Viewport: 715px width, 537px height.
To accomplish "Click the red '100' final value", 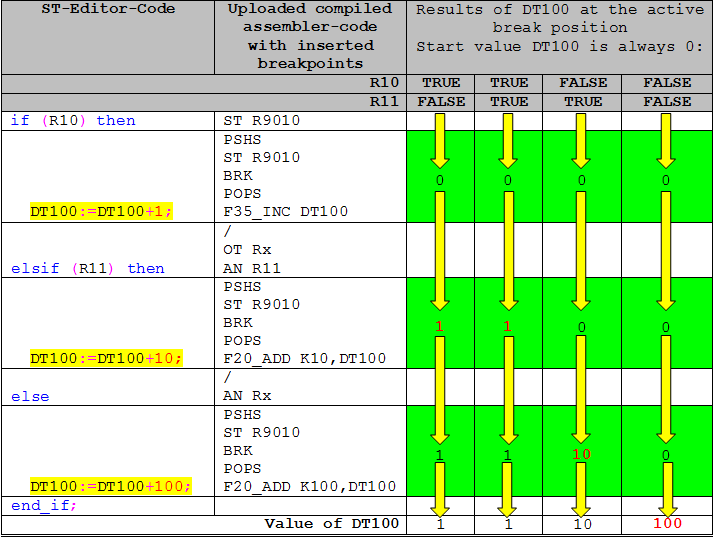I will click(667, 523).
